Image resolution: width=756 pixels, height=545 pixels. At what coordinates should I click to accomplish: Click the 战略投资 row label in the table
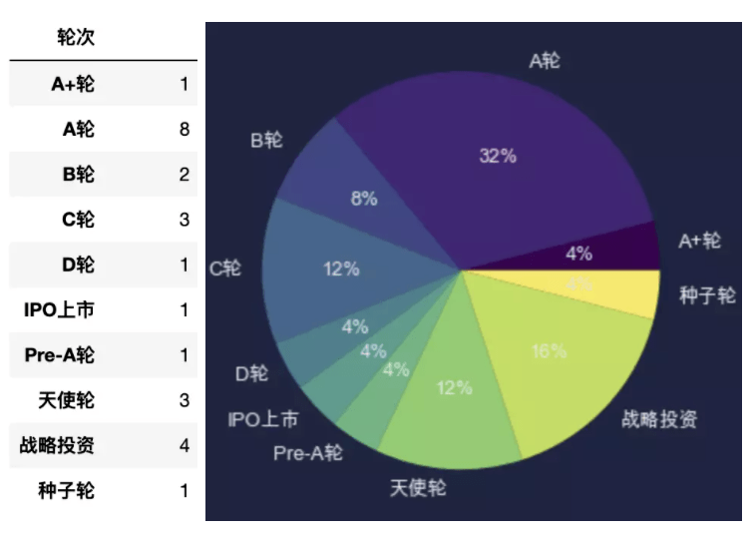point(58,445)
